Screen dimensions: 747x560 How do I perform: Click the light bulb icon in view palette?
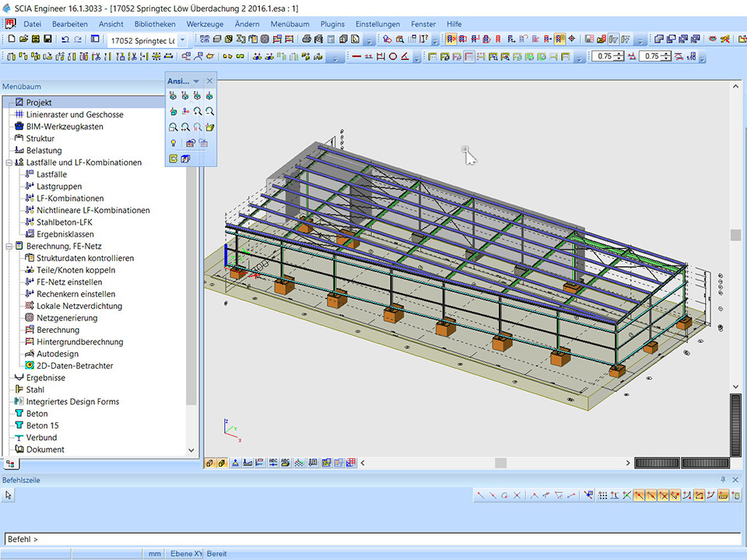tap(173, 143)
